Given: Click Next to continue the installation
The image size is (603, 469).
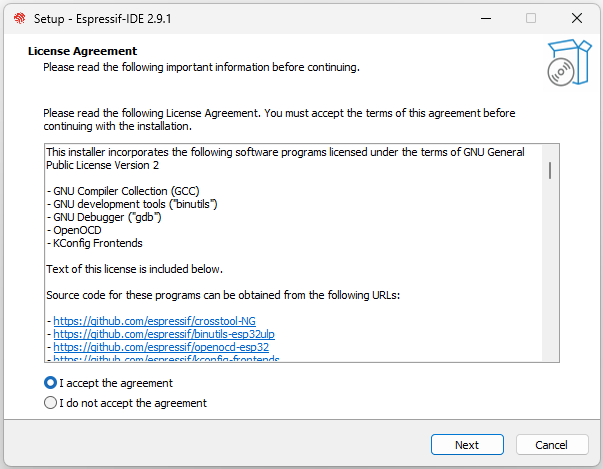Looking at the screenshot, I should click(x=467, y=445).
